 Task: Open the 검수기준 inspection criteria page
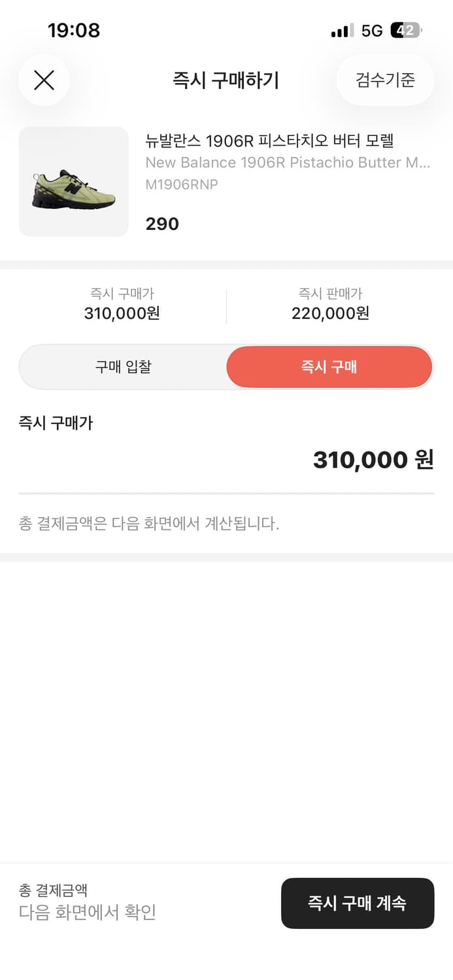[x=384, y=80]
